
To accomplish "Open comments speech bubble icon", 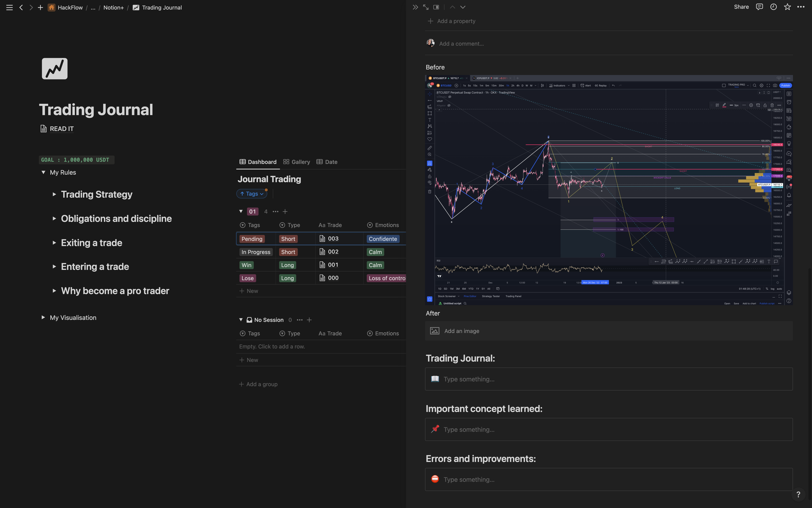I will 759,7.
